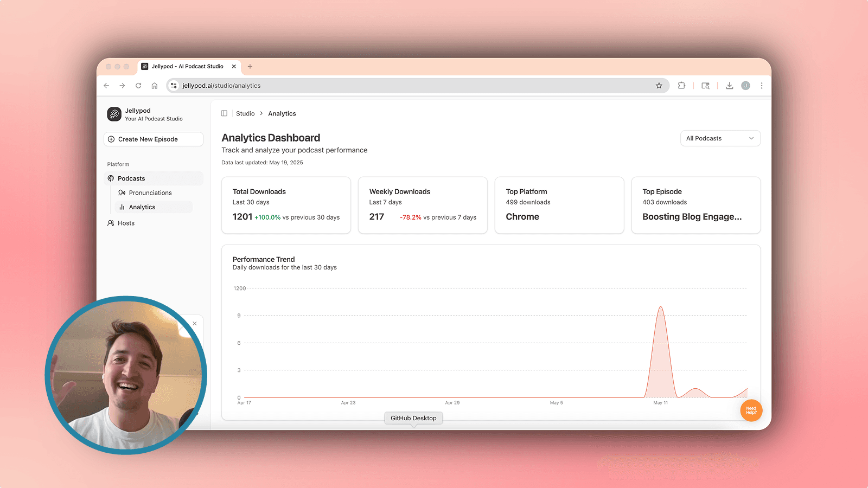This screenshot has height=488, width=868.
Task: Open Hosts in the sidebar
Action: coord(126,223)
